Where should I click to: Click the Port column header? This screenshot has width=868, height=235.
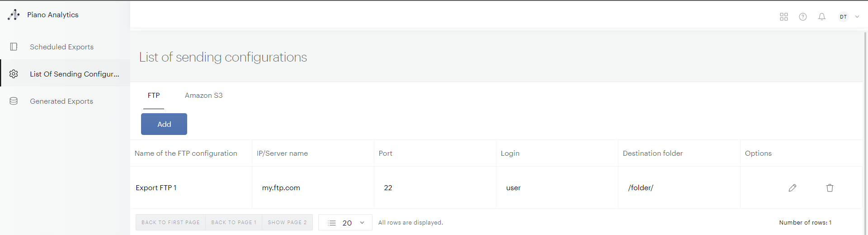(x=386, y=153)
